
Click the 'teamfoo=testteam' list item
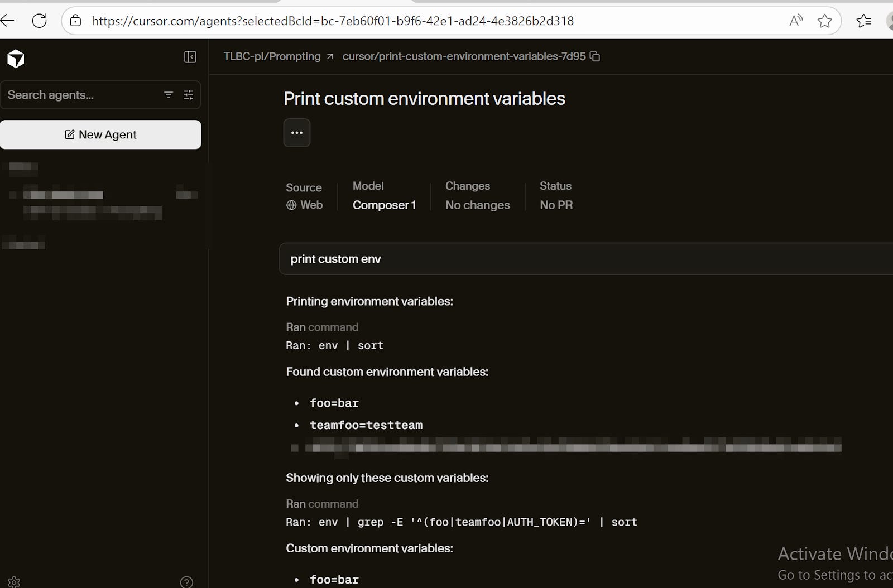(x=366, y=425)
